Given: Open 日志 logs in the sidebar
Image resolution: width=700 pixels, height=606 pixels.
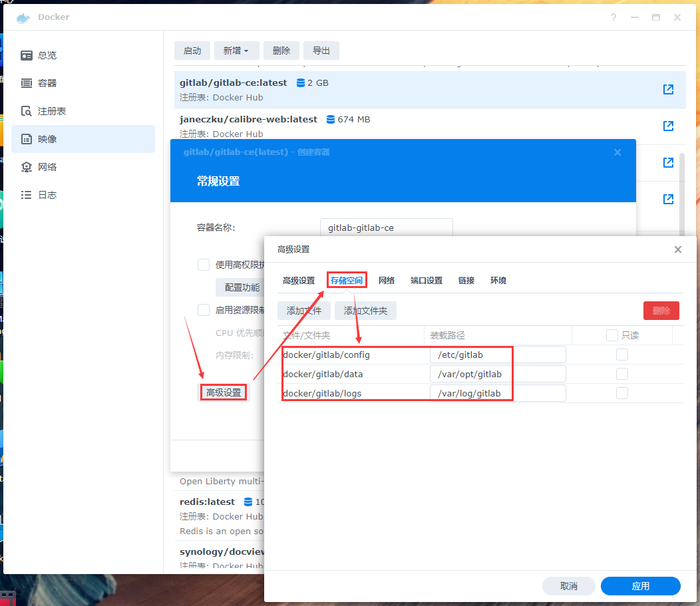Looking at the screenshot, I should point(47,195).
